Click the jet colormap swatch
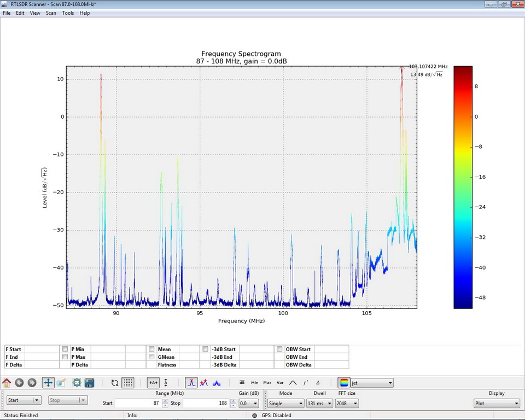Screen dimensions: 525x420 pos(344,383)
